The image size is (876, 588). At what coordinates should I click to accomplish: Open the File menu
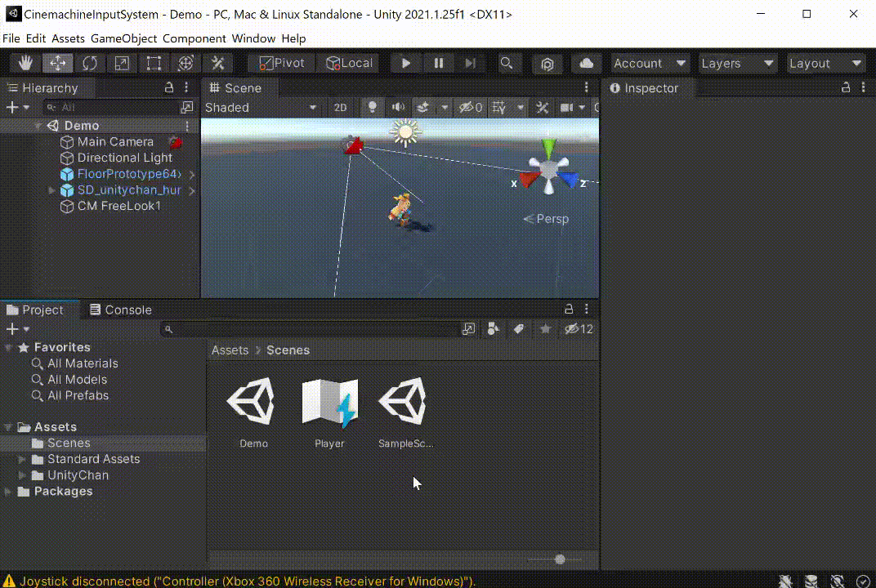tap(11, 38)
